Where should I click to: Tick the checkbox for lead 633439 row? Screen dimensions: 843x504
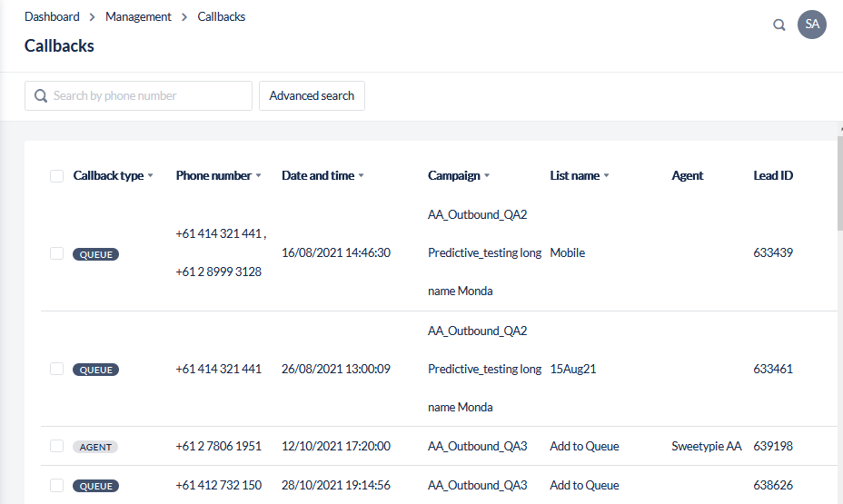(x=56, y=253)
